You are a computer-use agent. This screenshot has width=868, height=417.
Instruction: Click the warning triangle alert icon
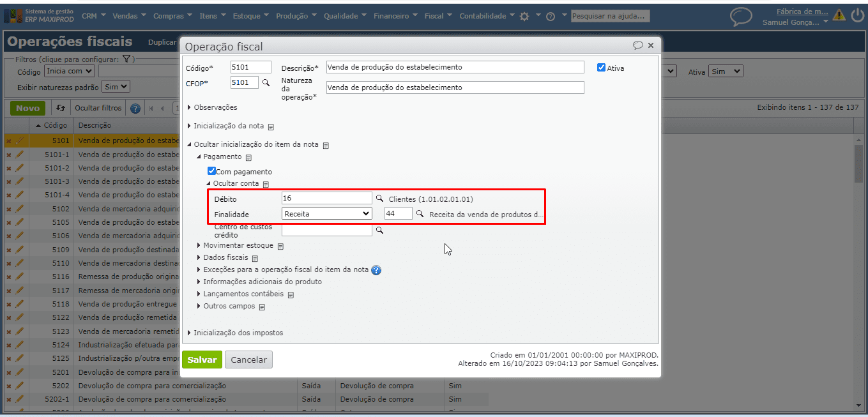click(839, 16)
